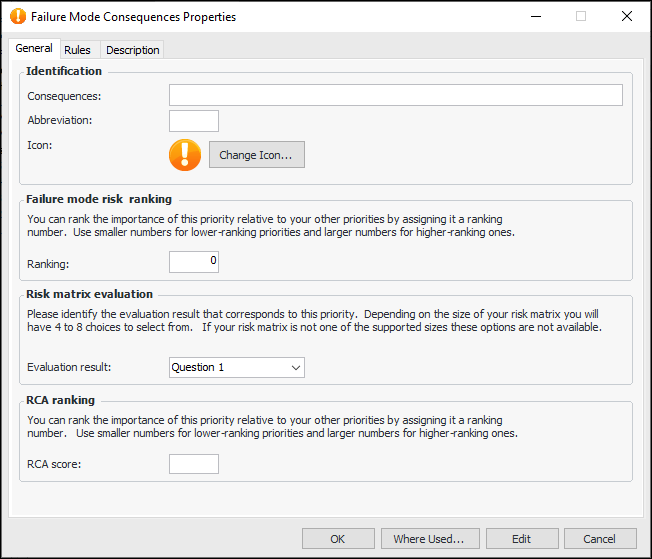
Task: Select the General tab
Action: tap(34, 49)
